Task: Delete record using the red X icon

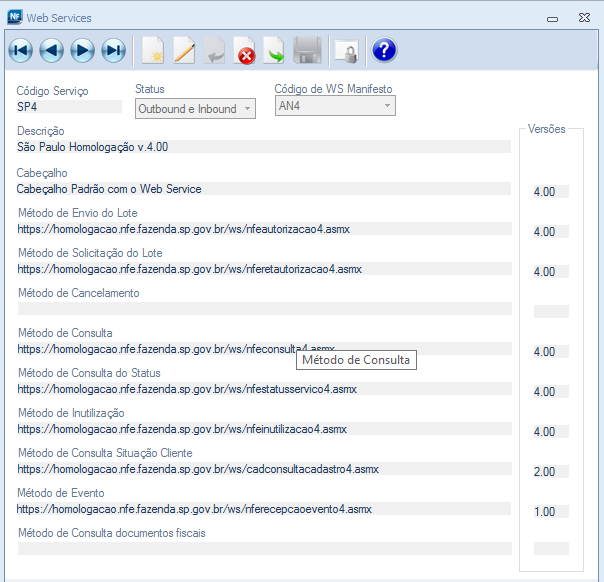Action: coord(244,50)
